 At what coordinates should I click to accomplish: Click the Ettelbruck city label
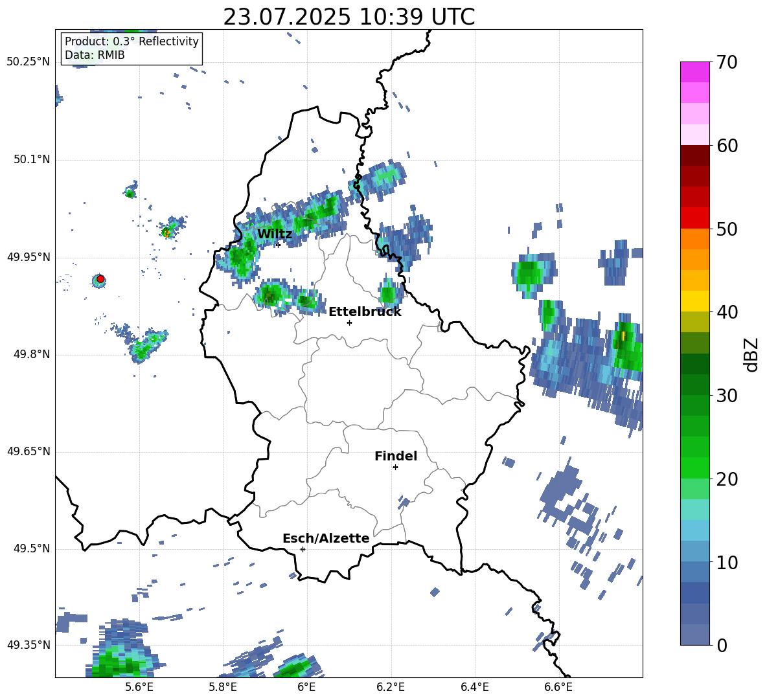click(x=365, y=312)
